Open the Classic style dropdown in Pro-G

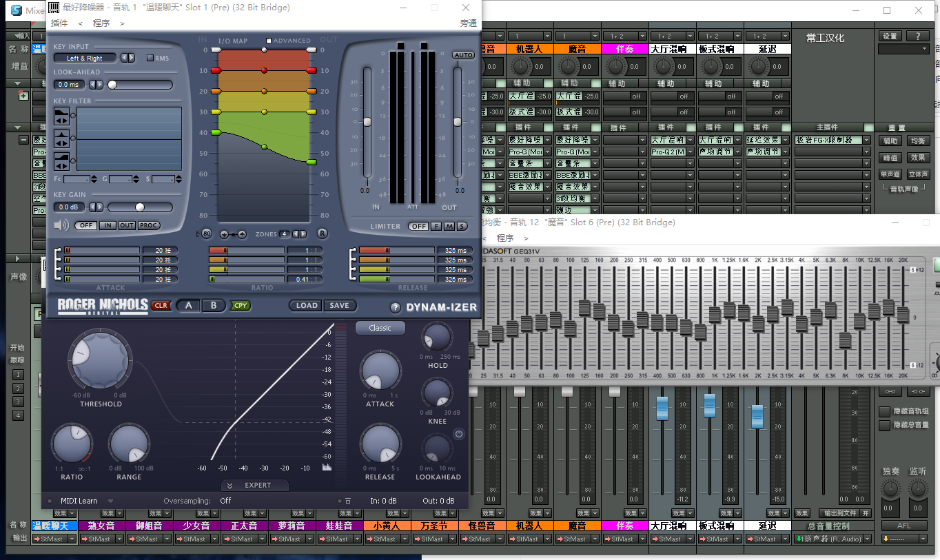point(380,328)
